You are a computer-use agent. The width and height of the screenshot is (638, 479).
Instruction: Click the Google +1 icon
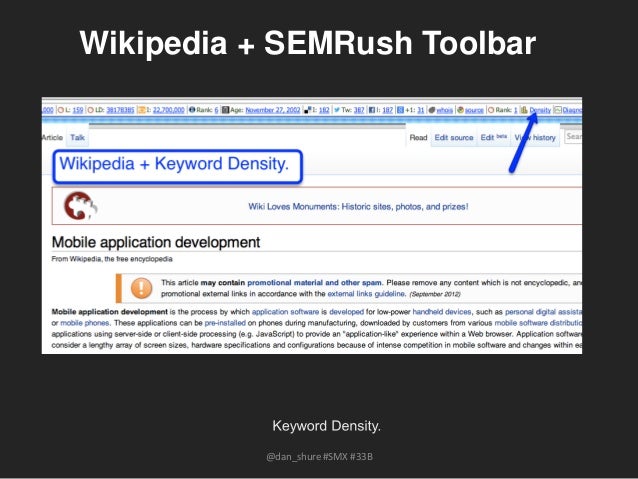(400, 110)
